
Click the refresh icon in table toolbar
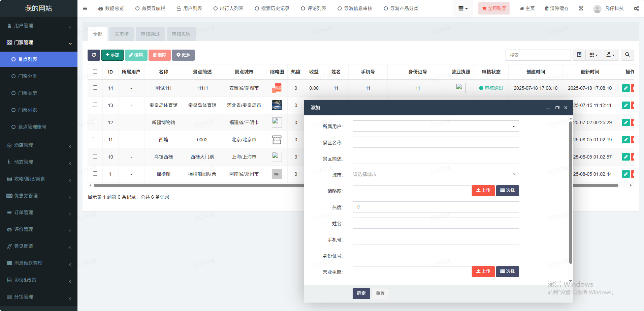[x=94, y=55]
